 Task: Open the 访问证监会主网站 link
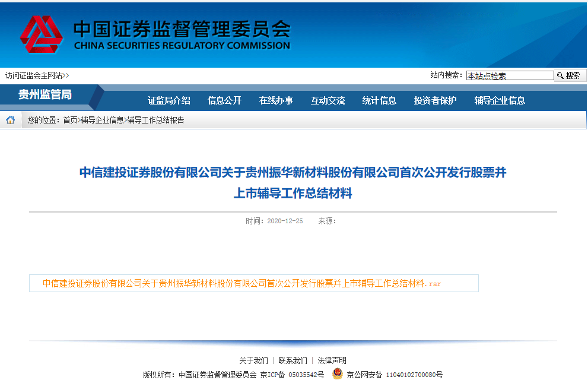pyautogui.click(x=37, y=75)
